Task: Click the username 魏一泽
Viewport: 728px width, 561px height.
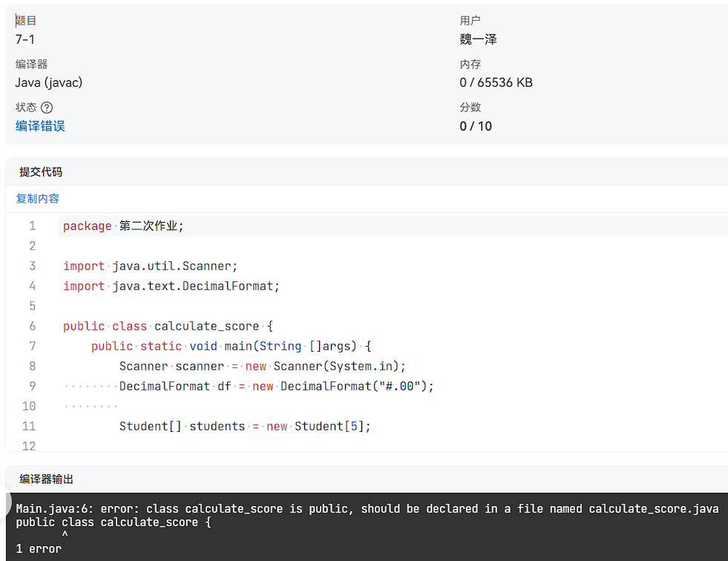Action: click(x=478, y=39)
